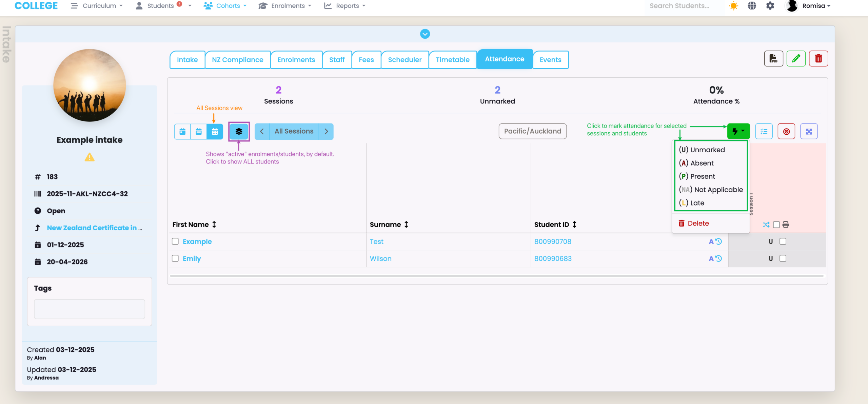The height and width of the screenshot is (404, 868).
Task: Click the expand fullscreen arrows icon
Action: coord(809,131)
